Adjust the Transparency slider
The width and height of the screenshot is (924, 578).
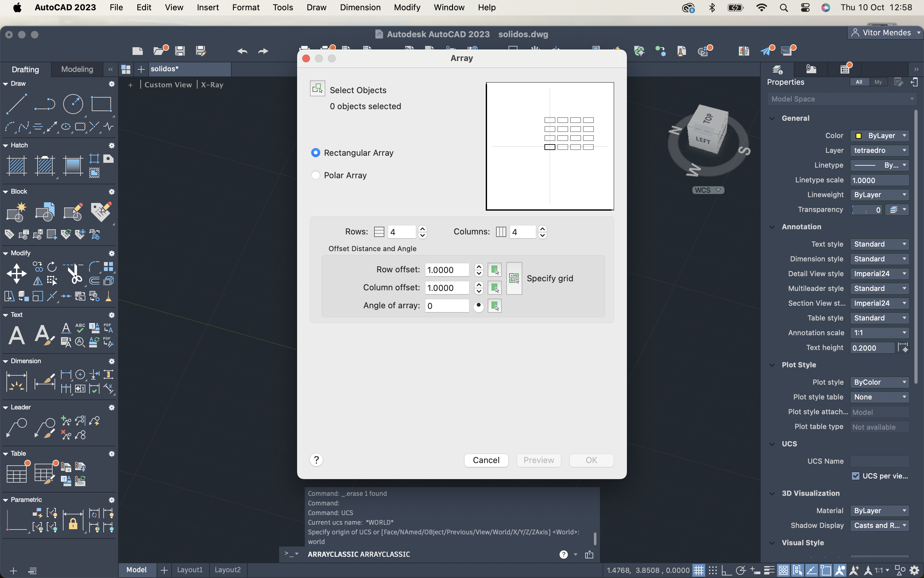click(867, 210)
